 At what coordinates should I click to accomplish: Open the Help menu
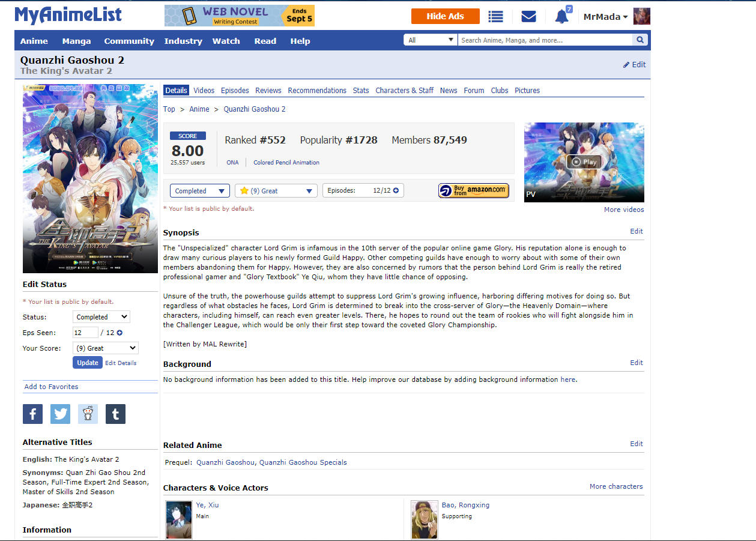300,41
